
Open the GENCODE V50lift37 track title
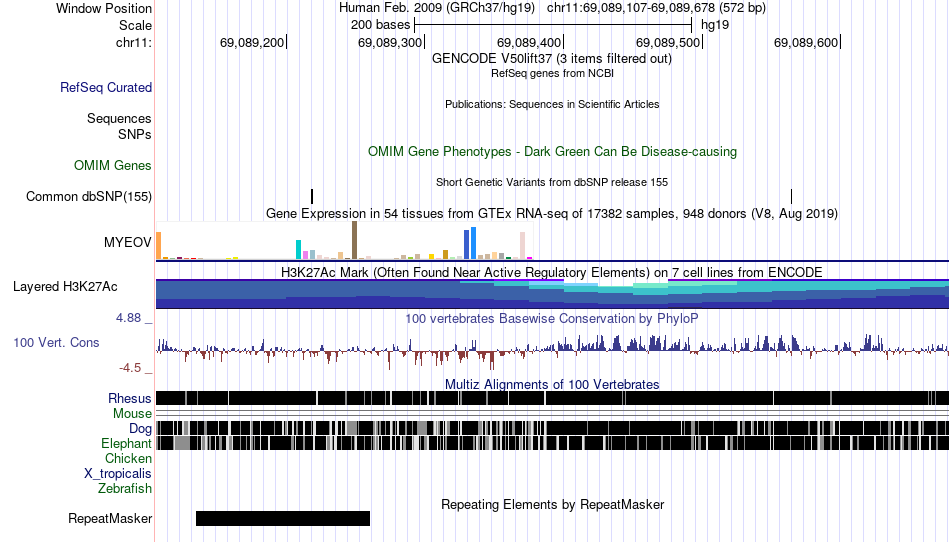tap(551, 59)
